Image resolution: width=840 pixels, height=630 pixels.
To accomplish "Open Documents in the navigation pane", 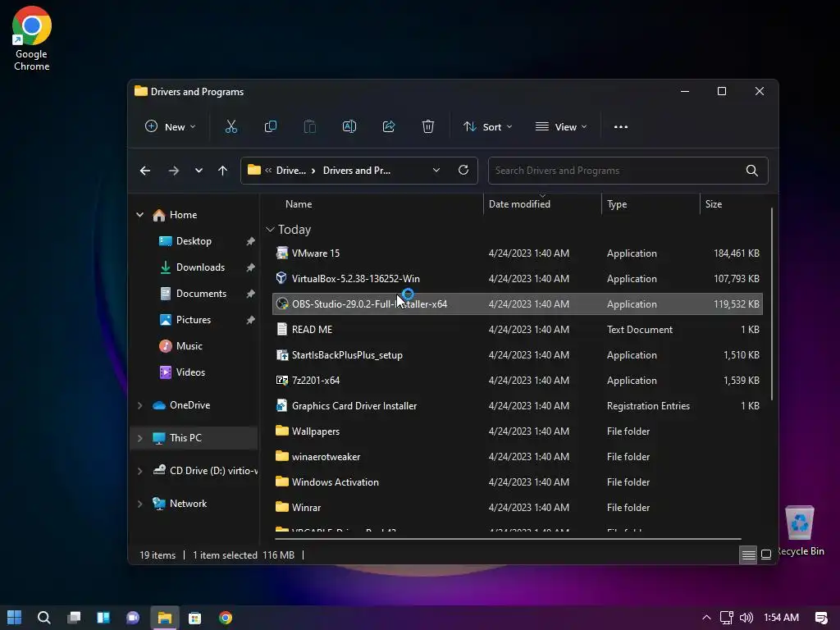I will [x=202, y=294].
